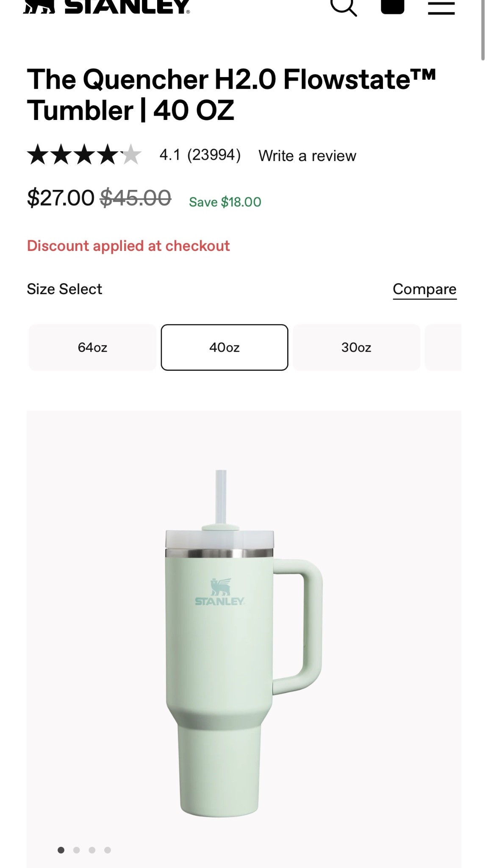This screenshot has width=488, height=868.
Task: Jump to second image carousel dot
Action: click(77, 850)
